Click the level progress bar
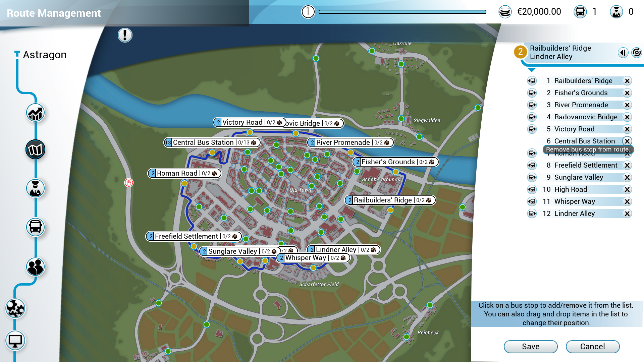Image resolution: width=644 pixels, height=362 pixels. pos(402,12)
